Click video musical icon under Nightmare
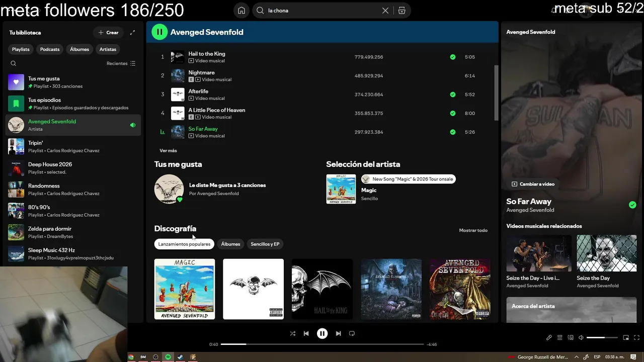The width and height of the screenshot is (644, 362). coord(198,79)
